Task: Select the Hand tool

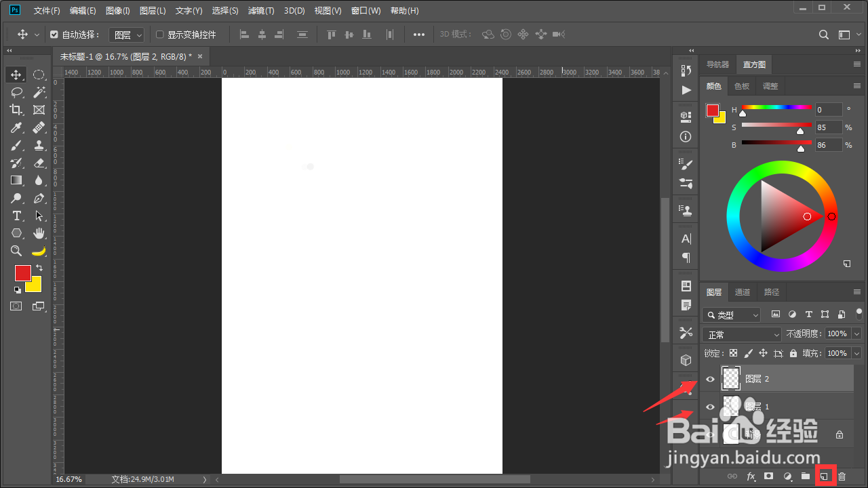Action: pos(39,233)
